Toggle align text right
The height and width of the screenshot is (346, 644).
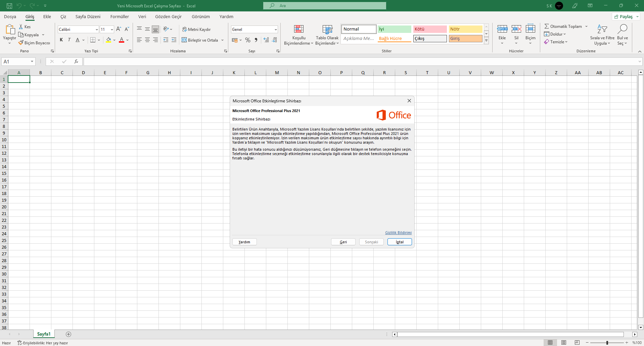tap(155, 40)
